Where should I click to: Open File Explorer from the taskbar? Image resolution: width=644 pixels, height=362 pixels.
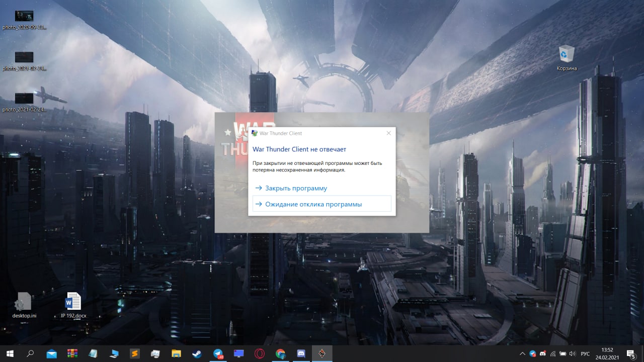176,353
